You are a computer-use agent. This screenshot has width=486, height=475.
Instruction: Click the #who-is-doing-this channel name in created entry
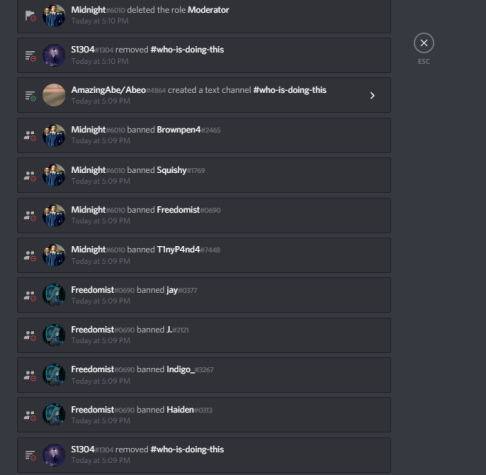click(x=290, y=90)
